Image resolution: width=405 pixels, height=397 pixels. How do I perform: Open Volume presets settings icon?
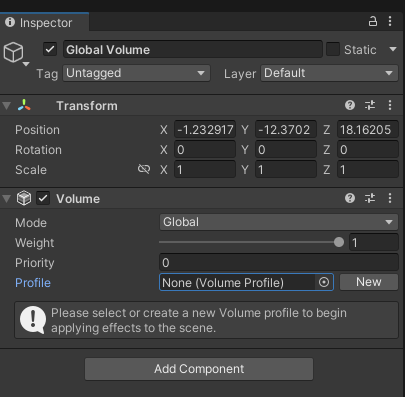pos(370,198)
